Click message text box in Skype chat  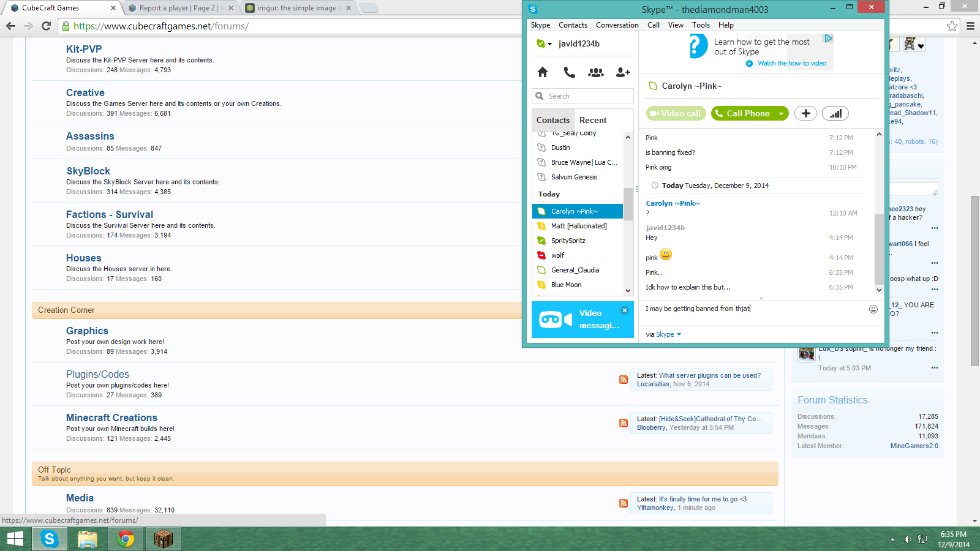753,309
